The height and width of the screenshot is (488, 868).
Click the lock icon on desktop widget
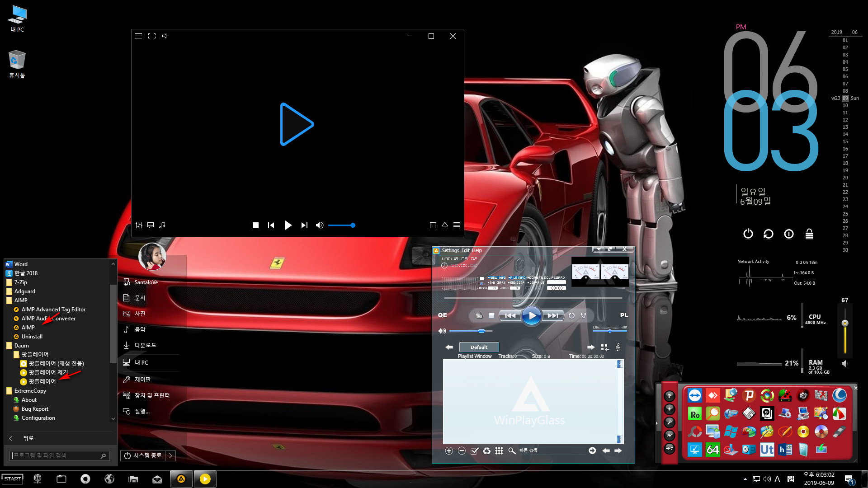click(x=809, y=234)
